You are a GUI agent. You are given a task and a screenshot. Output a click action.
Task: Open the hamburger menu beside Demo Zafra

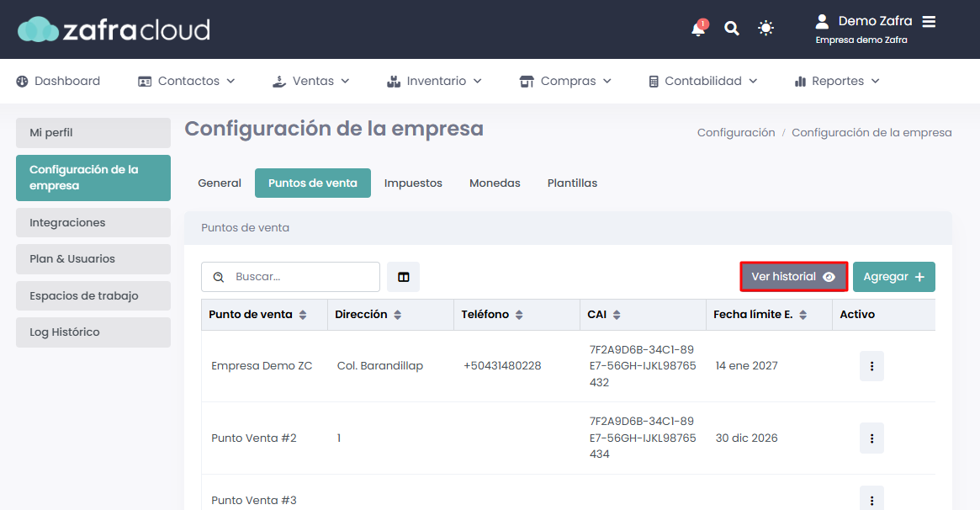tap(929, 21)
